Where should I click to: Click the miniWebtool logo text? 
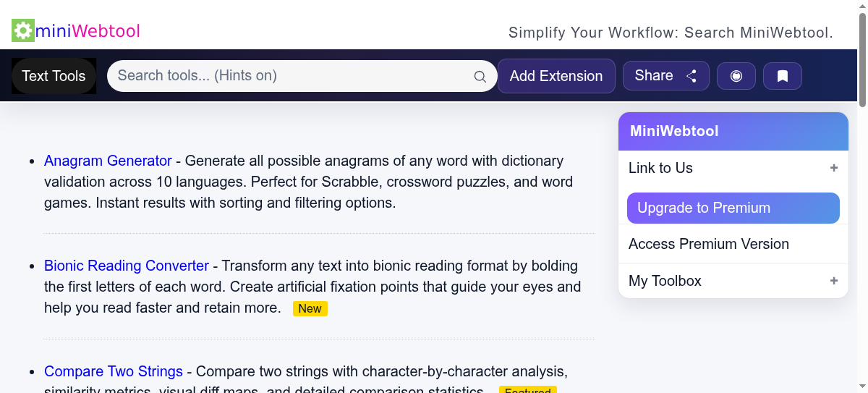(x=88, y=31)
